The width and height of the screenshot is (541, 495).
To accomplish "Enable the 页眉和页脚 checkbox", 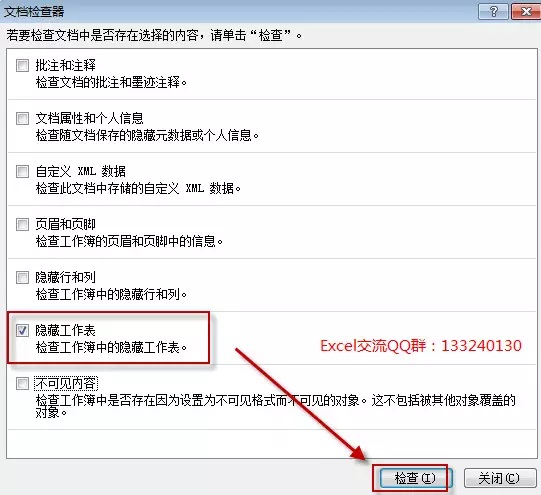I will tap(22, 224).
